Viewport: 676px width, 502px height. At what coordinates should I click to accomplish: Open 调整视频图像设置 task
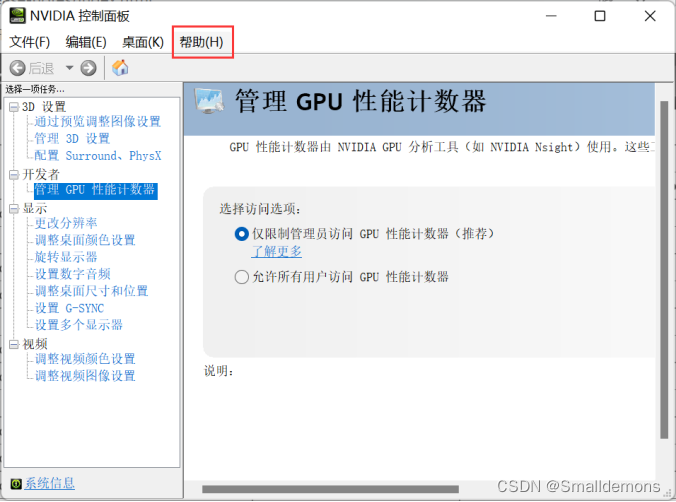pos(85,376)
